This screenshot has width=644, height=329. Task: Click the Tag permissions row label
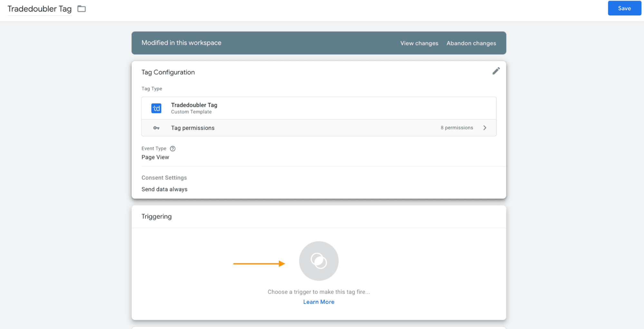(x=193, y=128)
